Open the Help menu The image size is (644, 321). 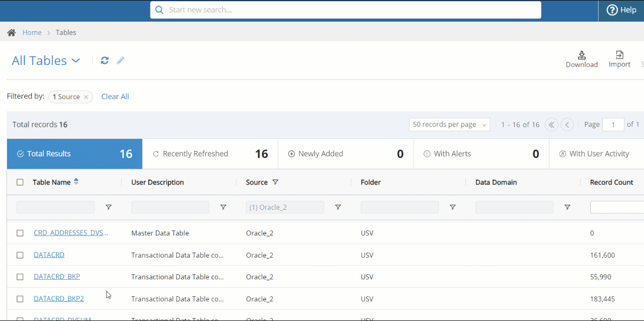(621, 10)
